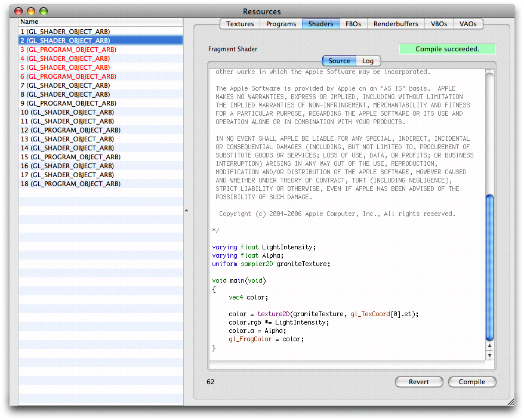Toggle to the Log view
Screen dimensions: 524x420
pos(368,61)
